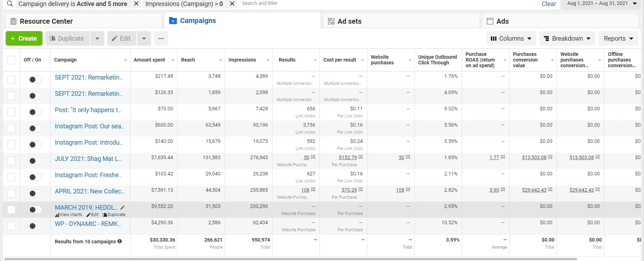Viewport: 644px width, 261px height.
Task: Select the APRIL 2021 New Collection checkbox
Action: (11, 193)
